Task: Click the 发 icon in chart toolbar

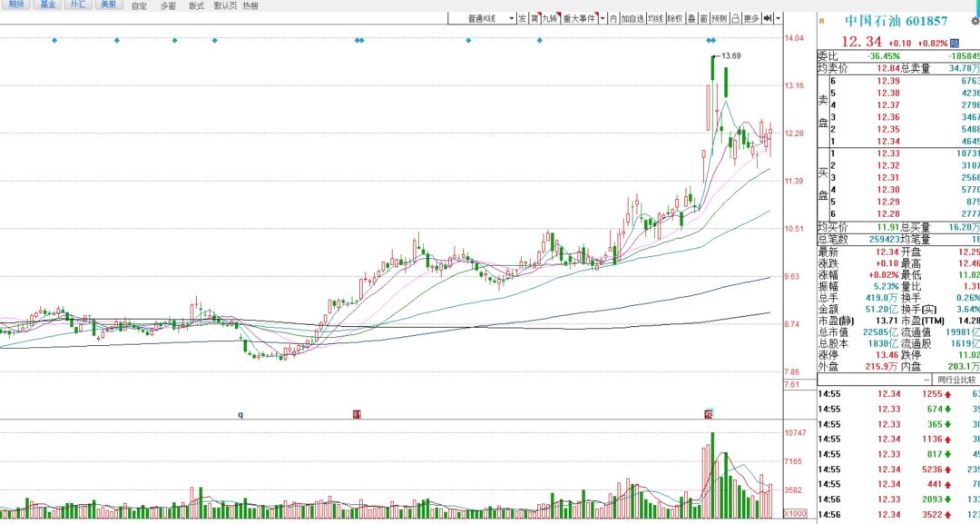Action: click(x=523, y=18)
